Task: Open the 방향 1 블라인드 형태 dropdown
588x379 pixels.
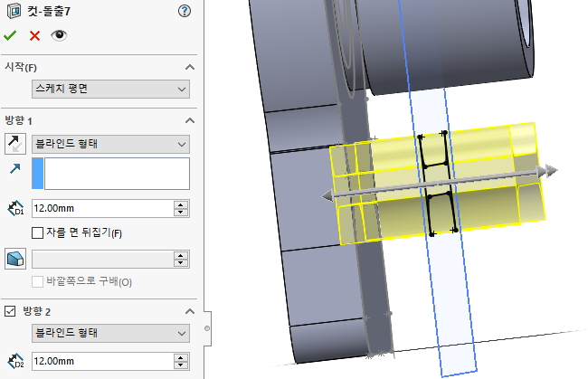Action: coord(110,144)
